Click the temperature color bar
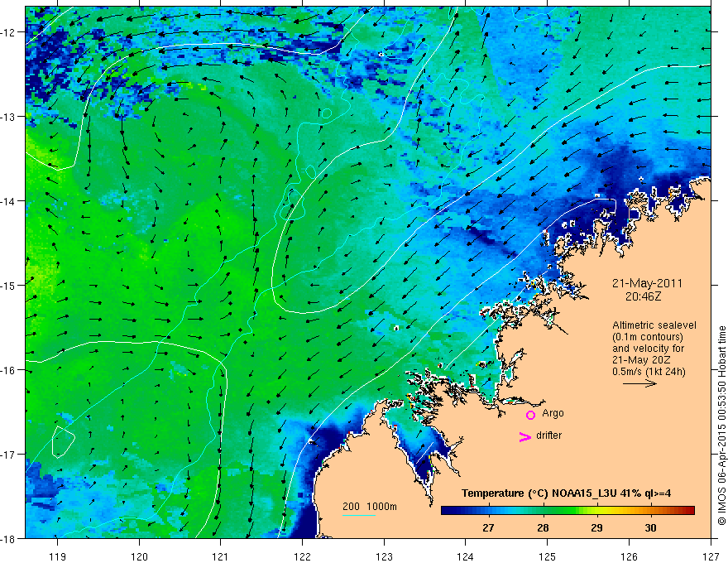This screenshot has width=728, height=563. click(568, 511)
